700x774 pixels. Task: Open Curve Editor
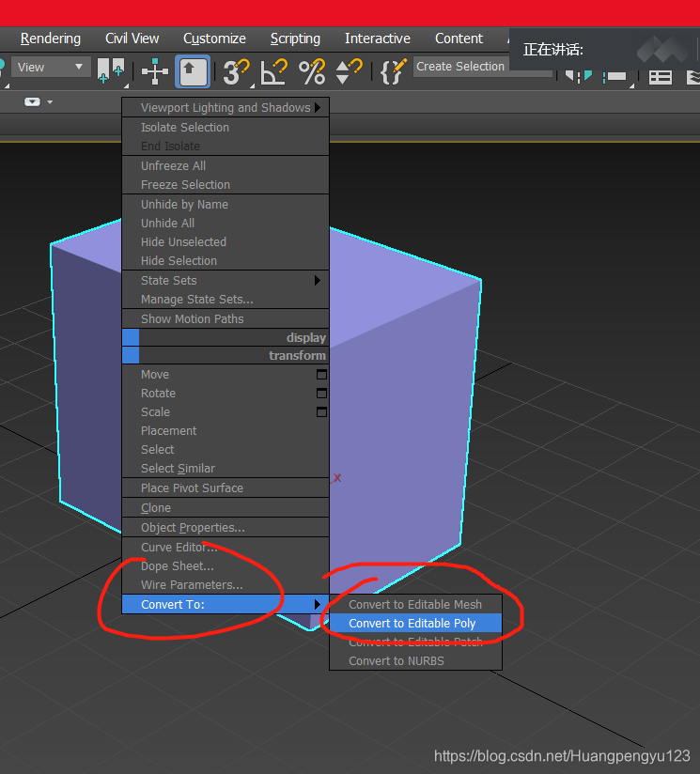point(226,548)
